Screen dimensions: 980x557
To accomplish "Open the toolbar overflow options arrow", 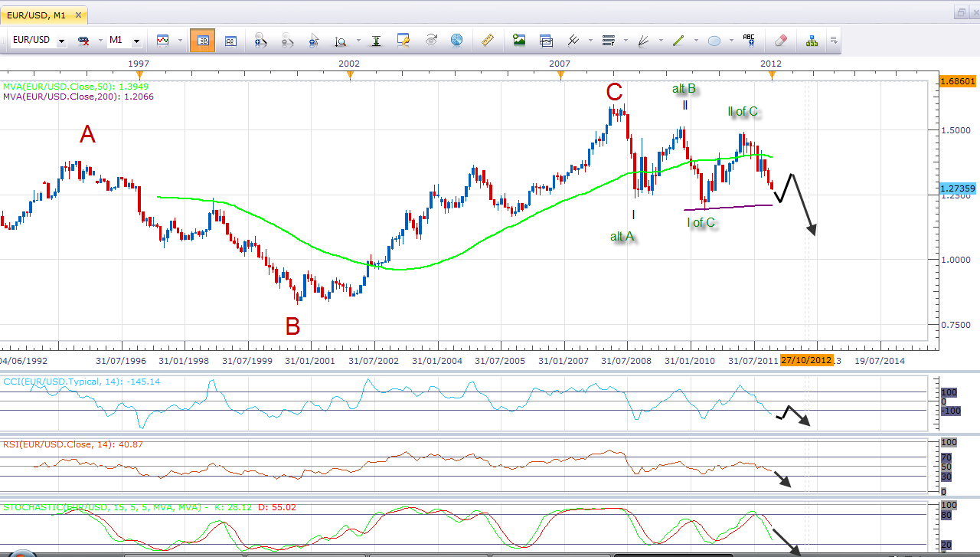I will click(x=833, y=41).
